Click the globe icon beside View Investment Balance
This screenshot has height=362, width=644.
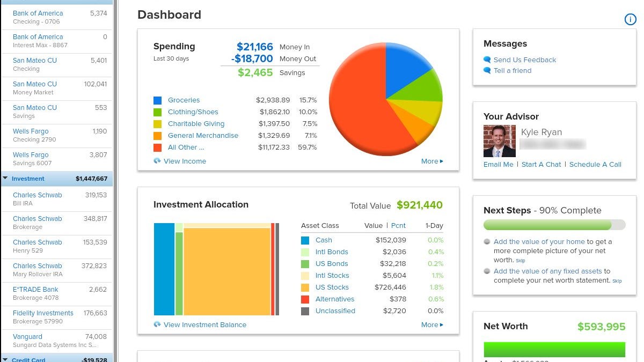(157, 324)
